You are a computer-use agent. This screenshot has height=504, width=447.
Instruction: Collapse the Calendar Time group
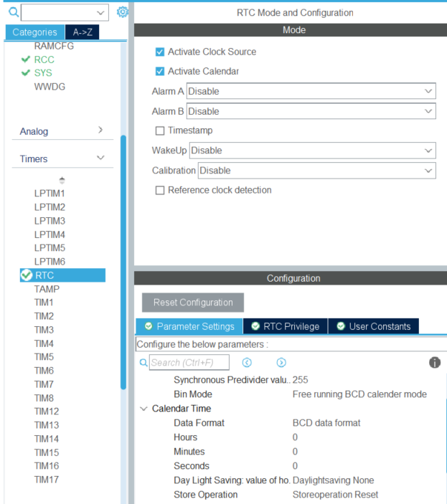pyautogui.click(x=143, y=409)
